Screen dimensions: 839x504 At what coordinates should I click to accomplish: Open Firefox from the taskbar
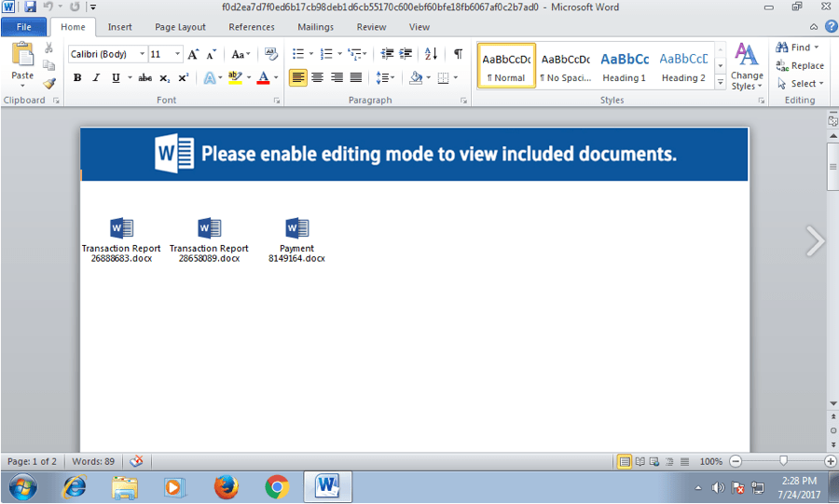(x=227, y=487)
